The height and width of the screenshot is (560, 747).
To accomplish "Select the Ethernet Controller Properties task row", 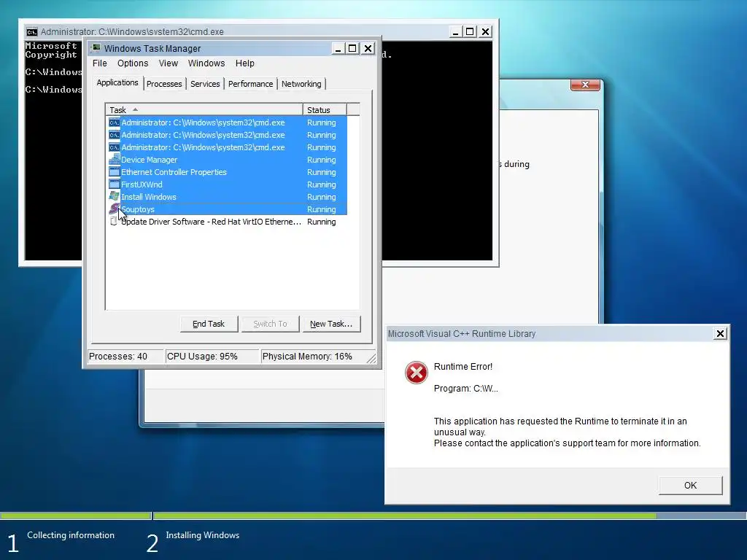I will pyautogui.click(x=228, y=172).
